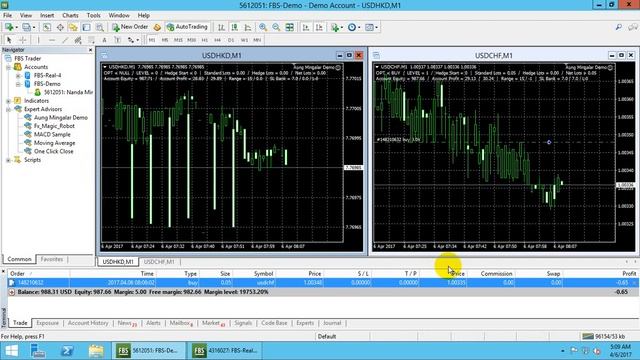Close the Navigator panel
Screen dimensions: 640x360
[91, 50]
